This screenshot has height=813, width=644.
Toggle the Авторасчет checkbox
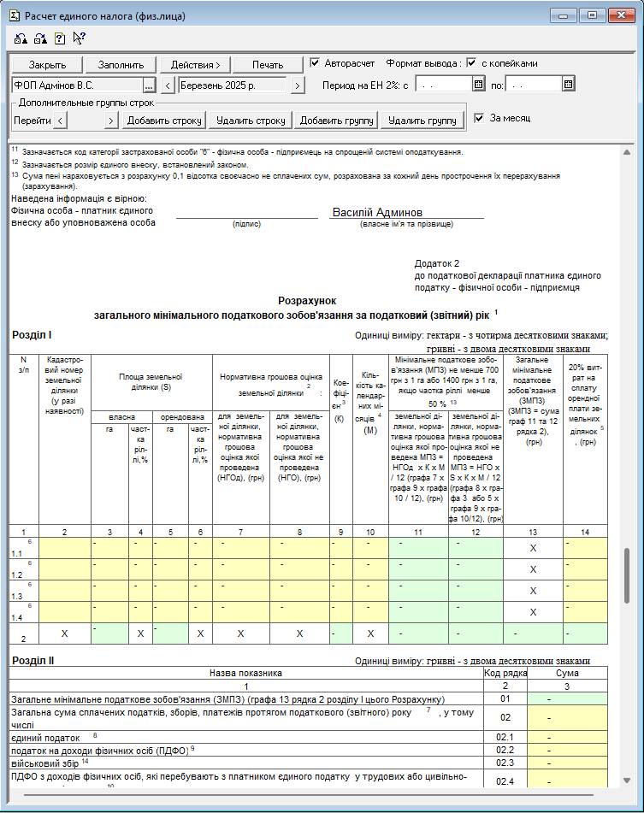click(315, 62)
